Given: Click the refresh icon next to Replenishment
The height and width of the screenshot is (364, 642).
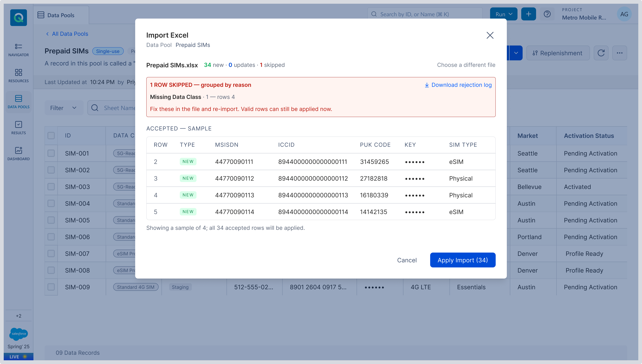Looking at the screenshot, I should point(601,53).
